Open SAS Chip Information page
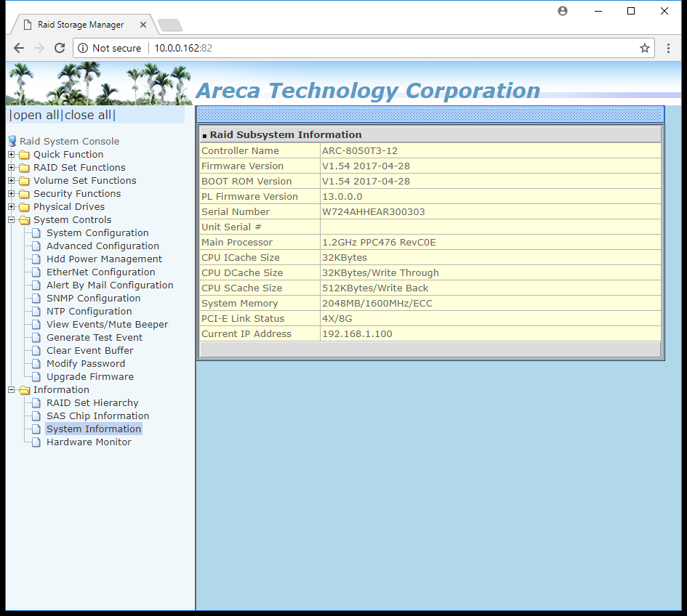This screenshot has width=687, height=616. 97,416
